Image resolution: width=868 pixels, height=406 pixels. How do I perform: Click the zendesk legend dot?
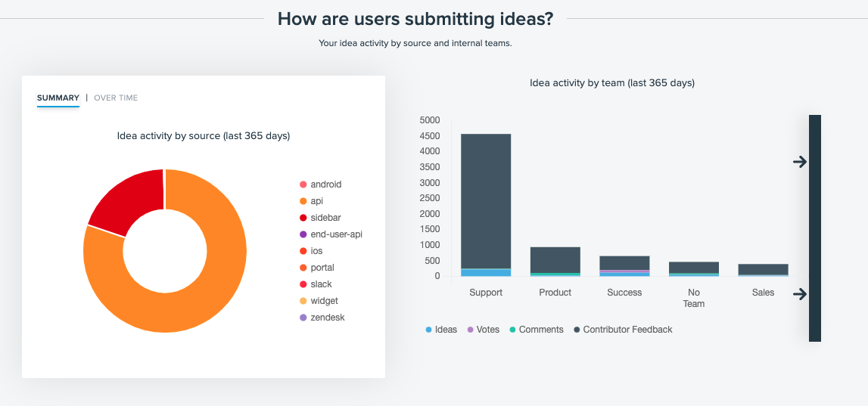[x=303, y=318]
